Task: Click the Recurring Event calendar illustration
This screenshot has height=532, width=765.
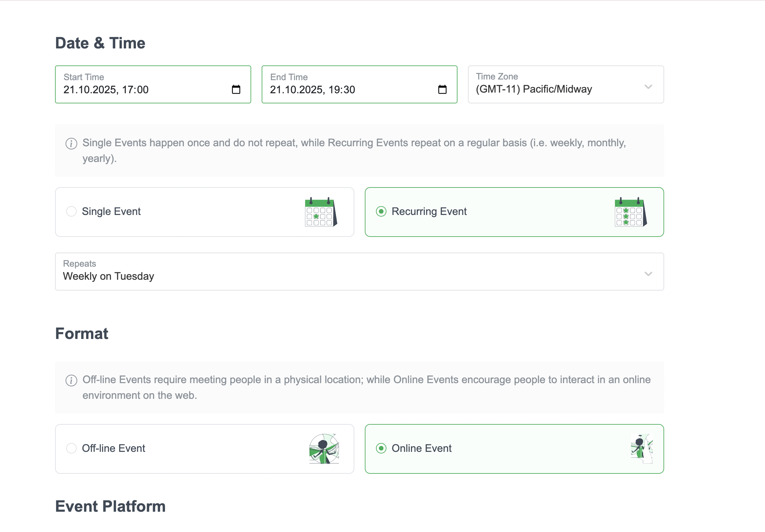Action: (x=630, y=212)
